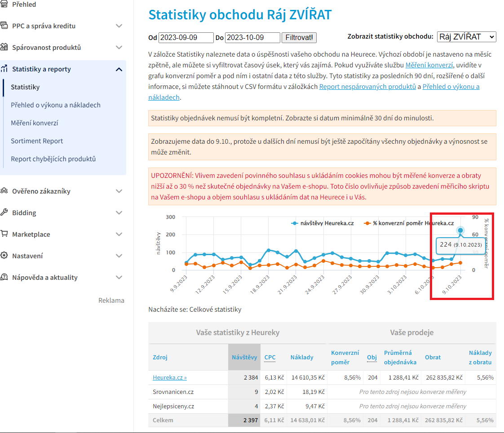Click the Nejlepsiceny.cz source row
Image resolution: width=504 pixels, height=433 pixels.
click(322, 406)
